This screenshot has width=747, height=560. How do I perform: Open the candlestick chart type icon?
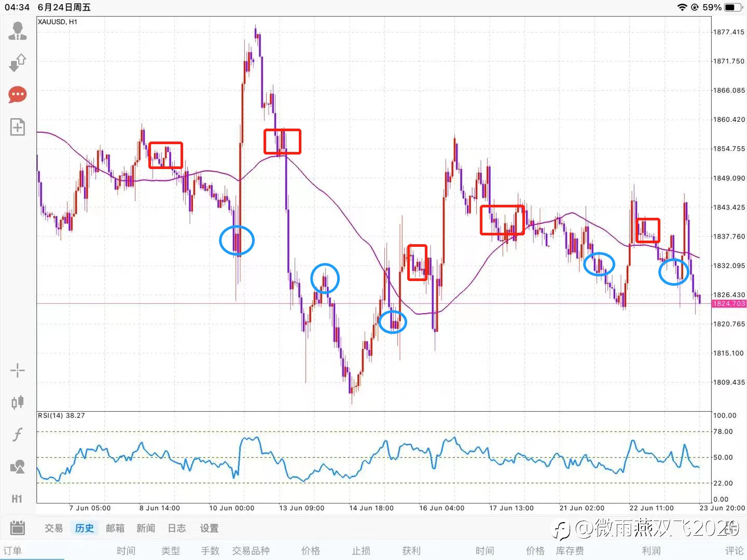[x=17, y=402]
